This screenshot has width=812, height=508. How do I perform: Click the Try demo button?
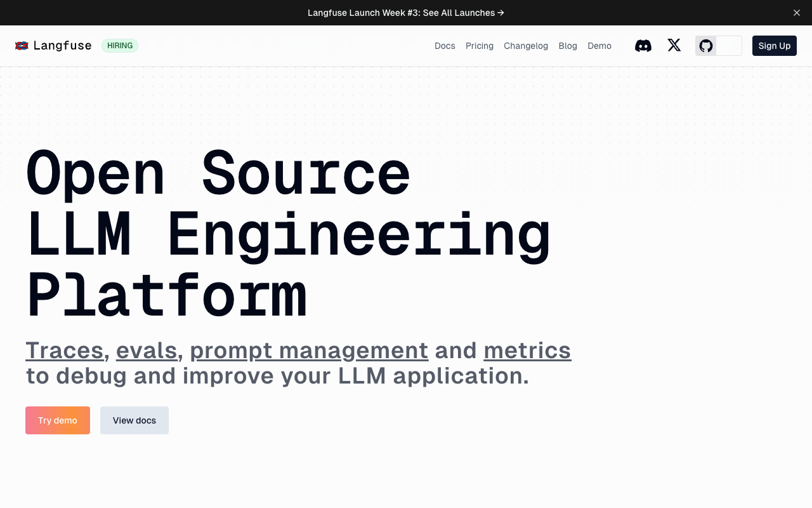(x=58, y=420)
